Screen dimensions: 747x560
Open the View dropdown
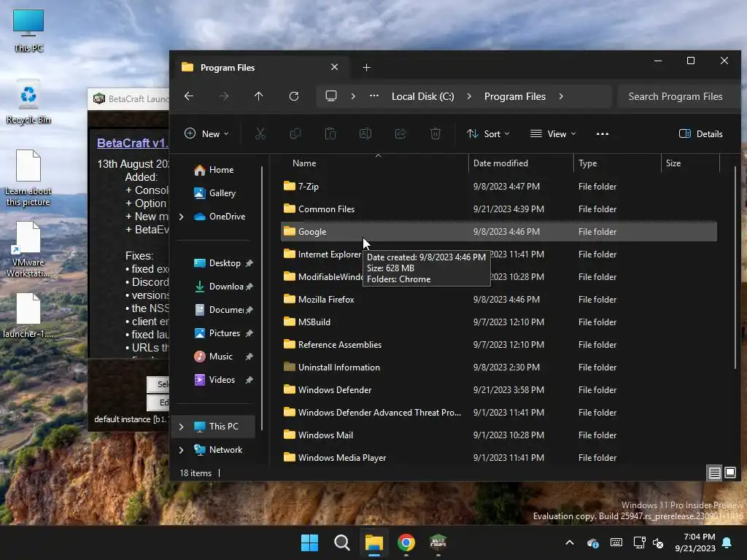click(x=553, y=134)
